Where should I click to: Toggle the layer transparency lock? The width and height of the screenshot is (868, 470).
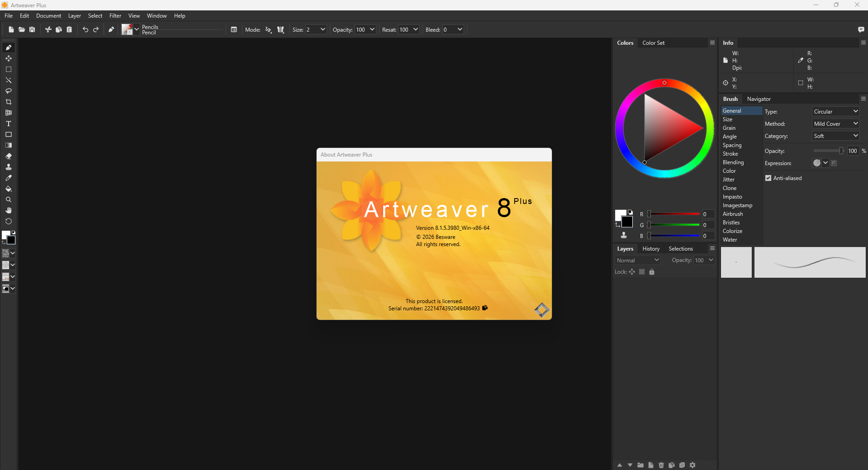pos(642,272)
